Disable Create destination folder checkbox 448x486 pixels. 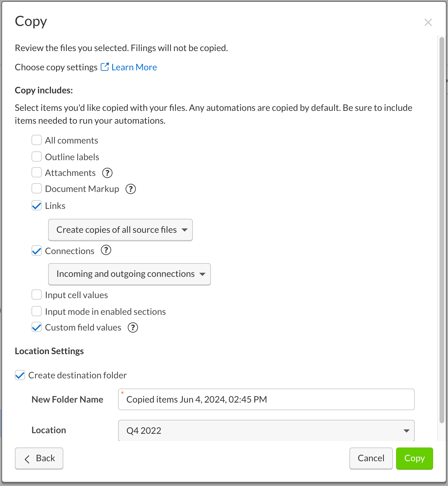click(x=20, y=375)
